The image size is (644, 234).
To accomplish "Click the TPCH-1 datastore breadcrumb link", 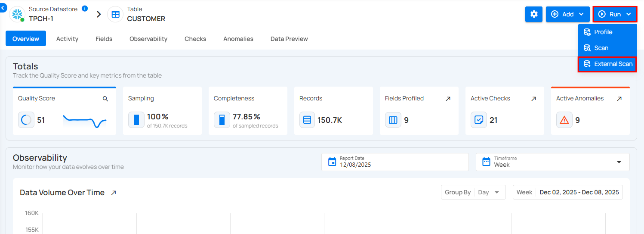I will pos(41,19).
